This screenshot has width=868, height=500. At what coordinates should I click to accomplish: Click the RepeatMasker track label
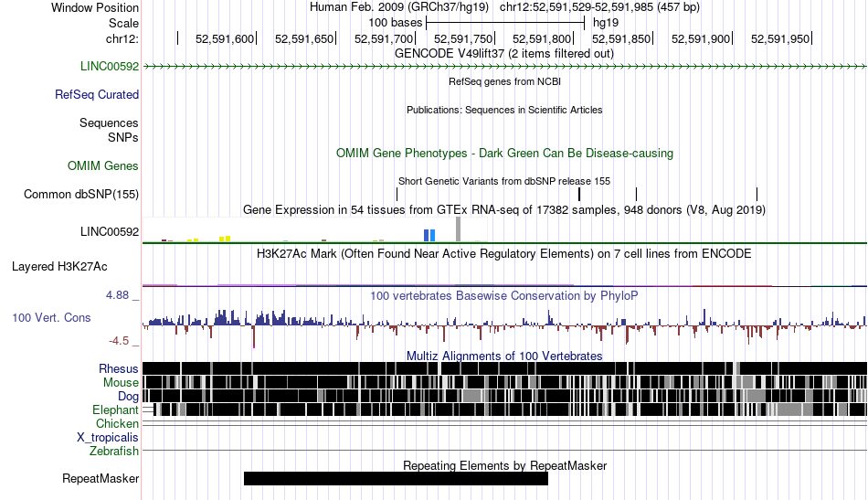pyautogui.click(x=101, y=478)
